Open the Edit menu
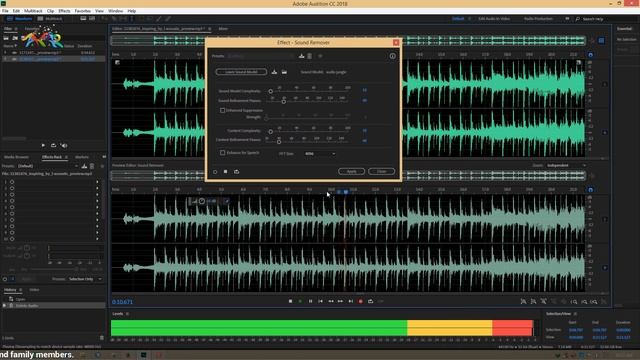Viewport: 640px width, 360px height. (16, 11)
